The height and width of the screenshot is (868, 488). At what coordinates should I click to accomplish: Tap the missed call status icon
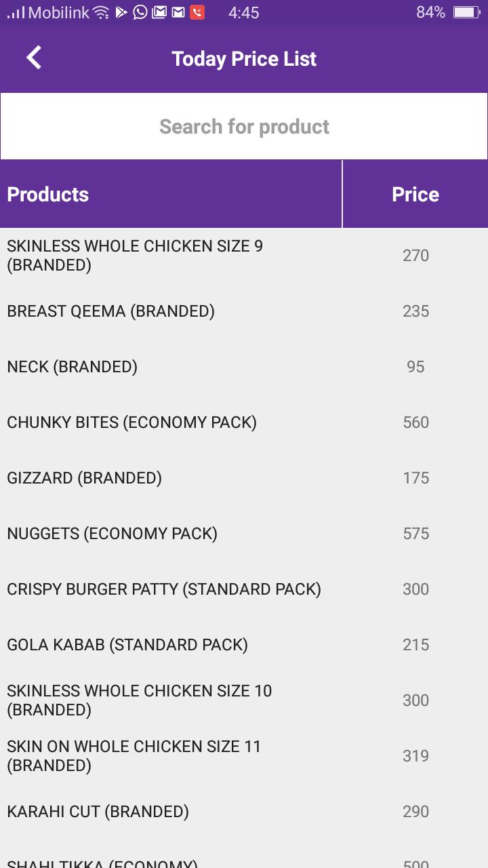[x=197, y=12]
